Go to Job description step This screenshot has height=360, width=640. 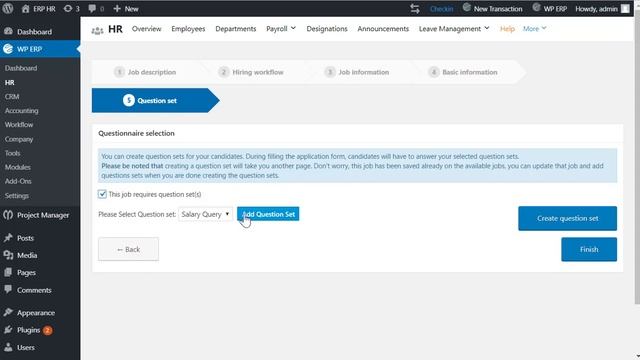145,72
